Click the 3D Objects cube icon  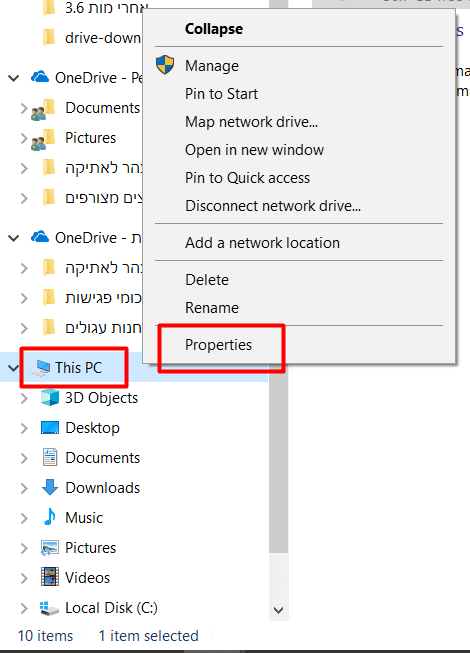point(50,397)
